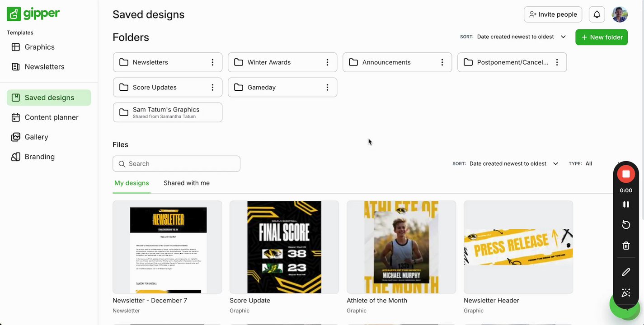Create a new folder
Screen dimensions: 644x325
coord(602,37)
